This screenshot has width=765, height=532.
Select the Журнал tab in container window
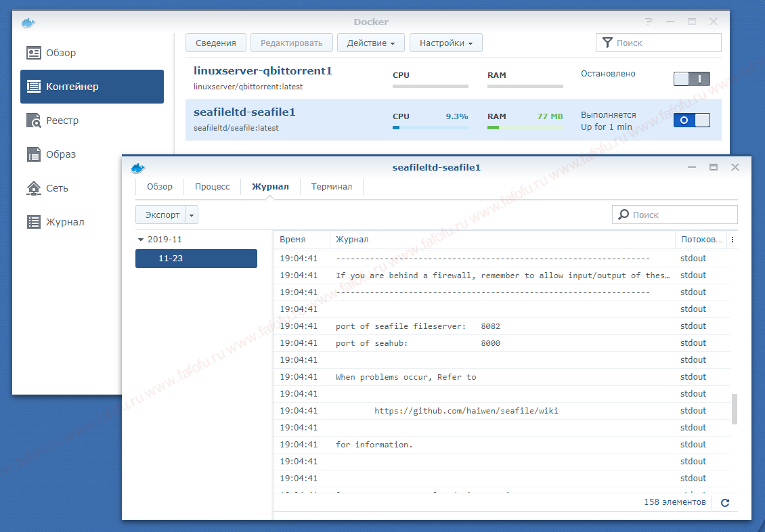pos(270,186)
